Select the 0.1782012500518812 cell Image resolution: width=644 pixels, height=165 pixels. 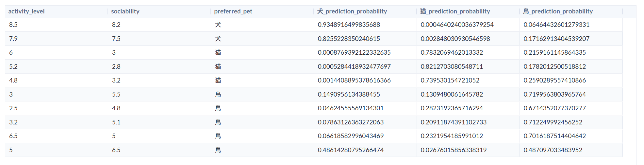(554, 66)
